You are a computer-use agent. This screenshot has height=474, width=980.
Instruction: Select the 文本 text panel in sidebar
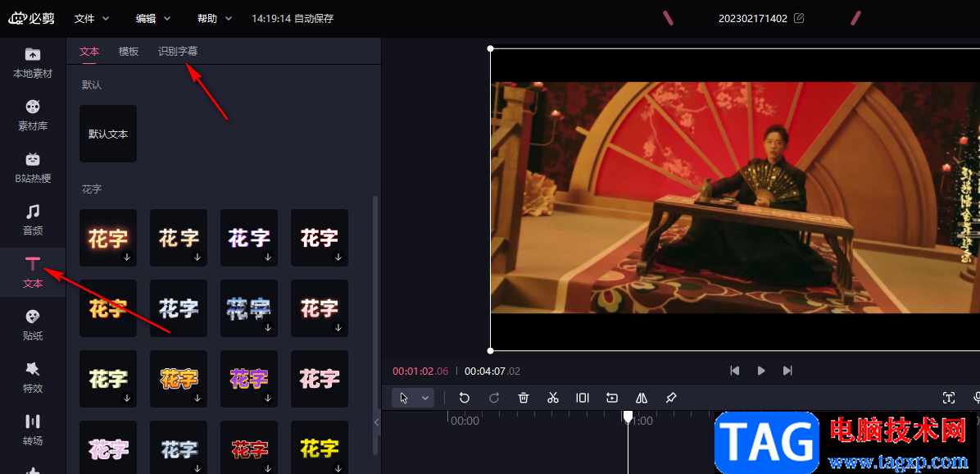[33, 272]
